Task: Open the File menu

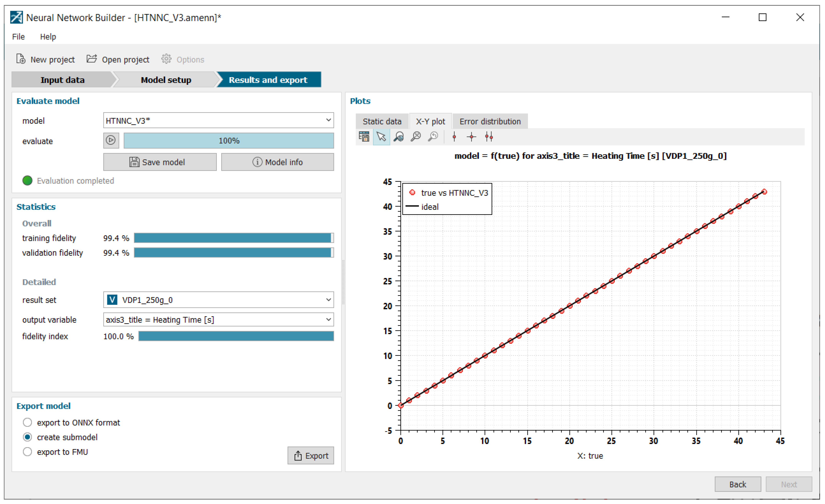Action: (x=18, y=36)
